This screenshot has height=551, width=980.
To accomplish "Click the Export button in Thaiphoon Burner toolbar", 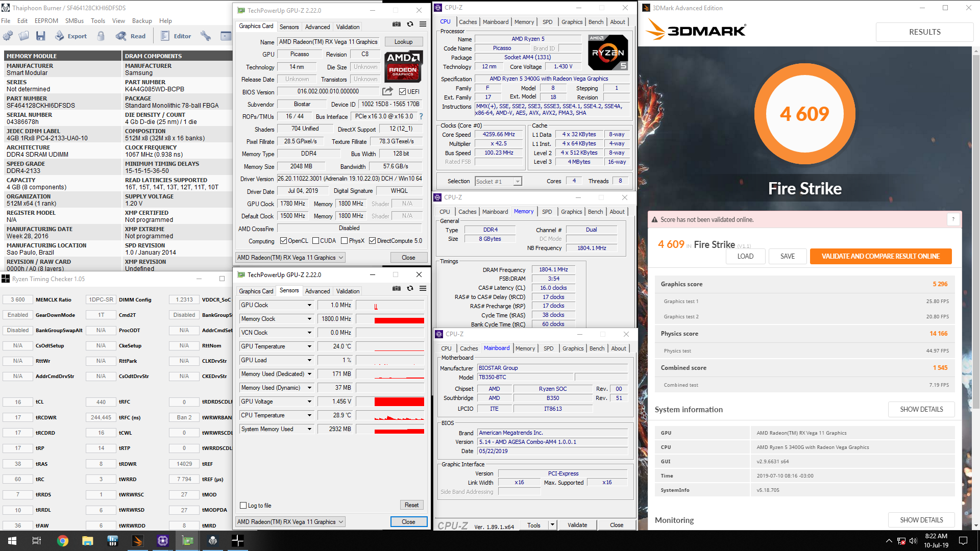I will (71, 36).
